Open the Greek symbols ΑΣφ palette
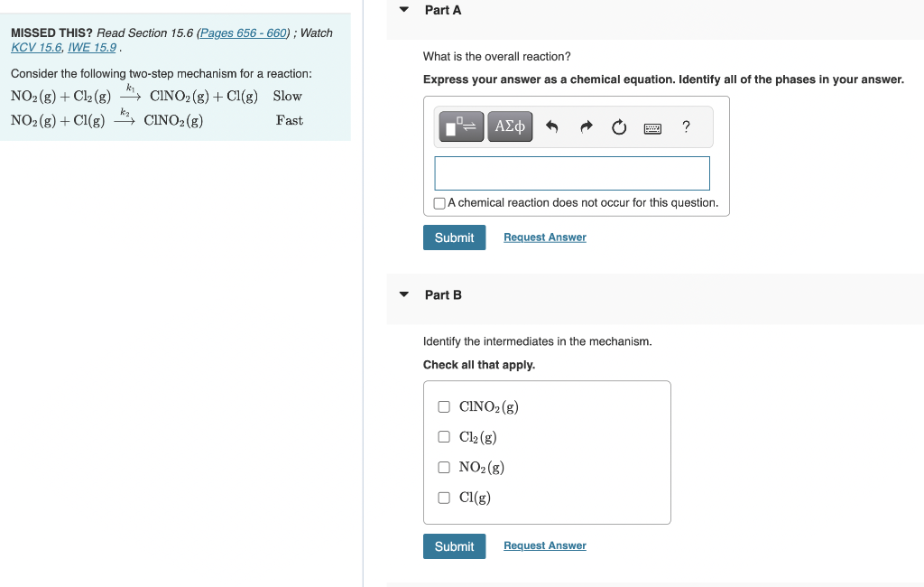Viewport: 924px width, 587px height. [x=510, y=126]
